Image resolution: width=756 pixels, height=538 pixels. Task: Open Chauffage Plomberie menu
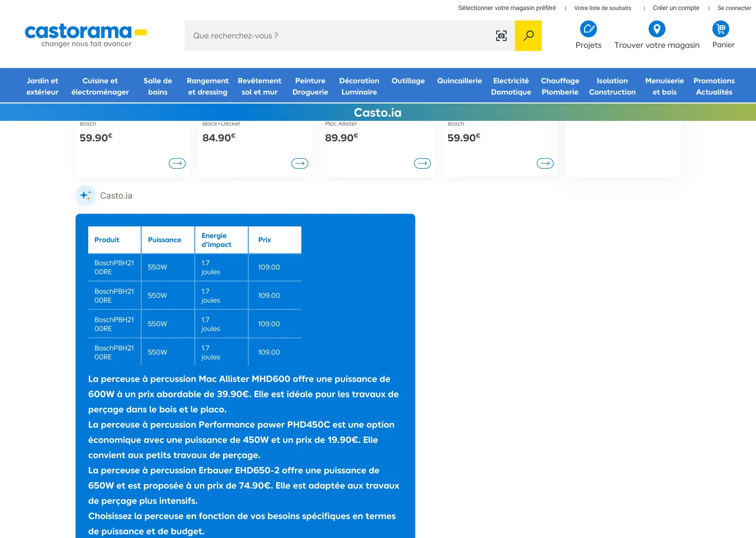[x=560, y=86]
